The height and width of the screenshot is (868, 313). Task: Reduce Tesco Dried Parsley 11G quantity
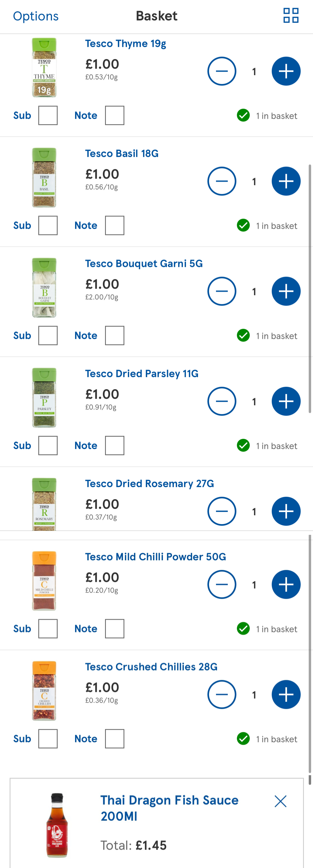click(222, 401)
